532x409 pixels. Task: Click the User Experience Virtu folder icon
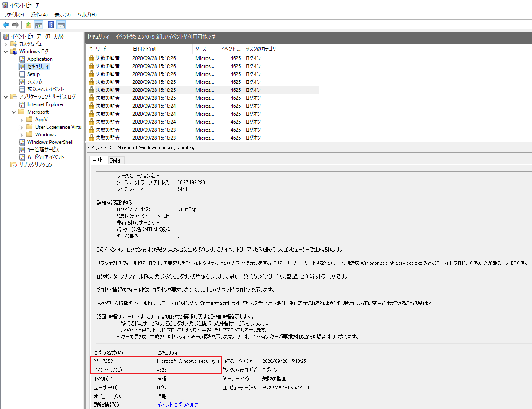click(x=29, y=127)
